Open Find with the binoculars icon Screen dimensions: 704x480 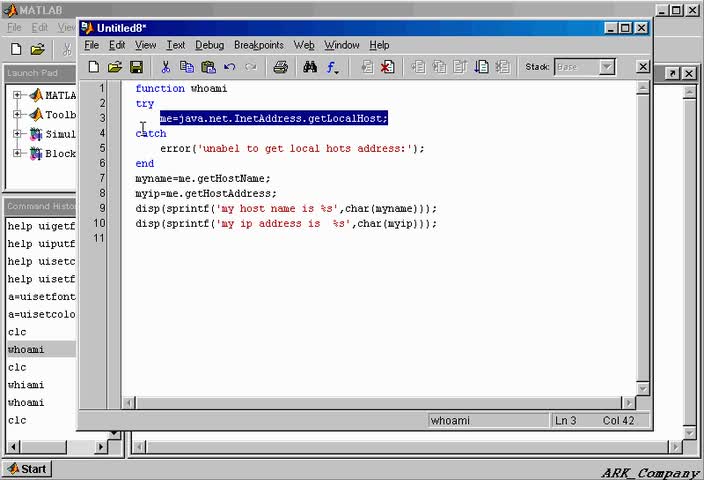pyautogui.click(x=310, y=67)
